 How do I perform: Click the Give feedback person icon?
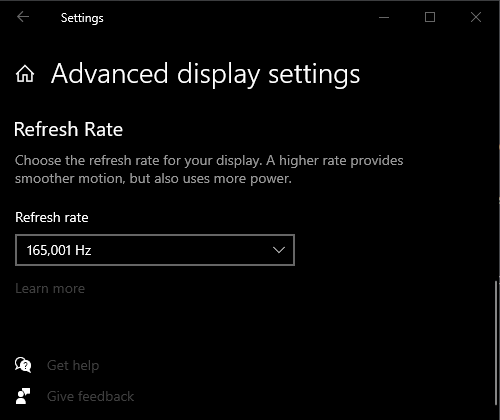point(23,396)
